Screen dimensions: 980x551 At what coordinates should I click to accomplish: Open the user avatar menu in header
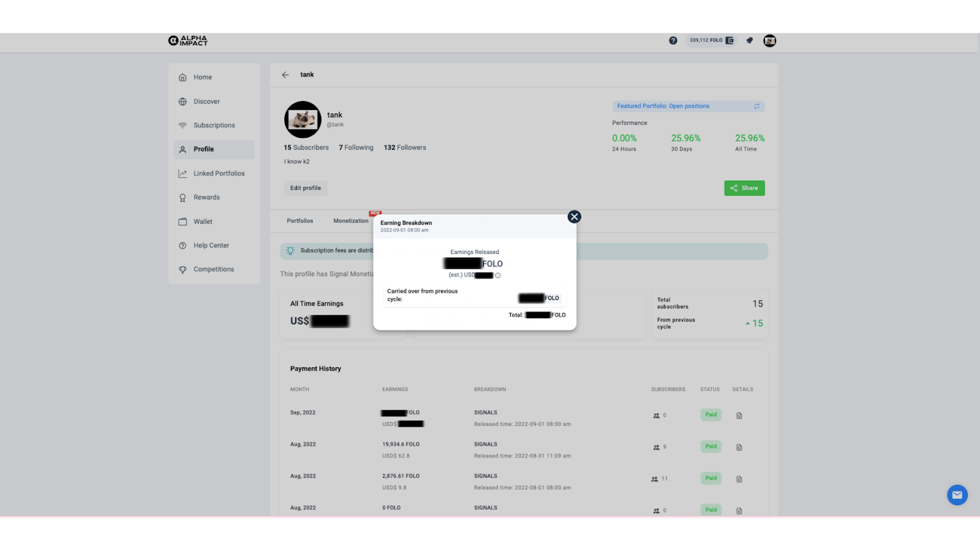pyautogui.click(x=770, y=40)
